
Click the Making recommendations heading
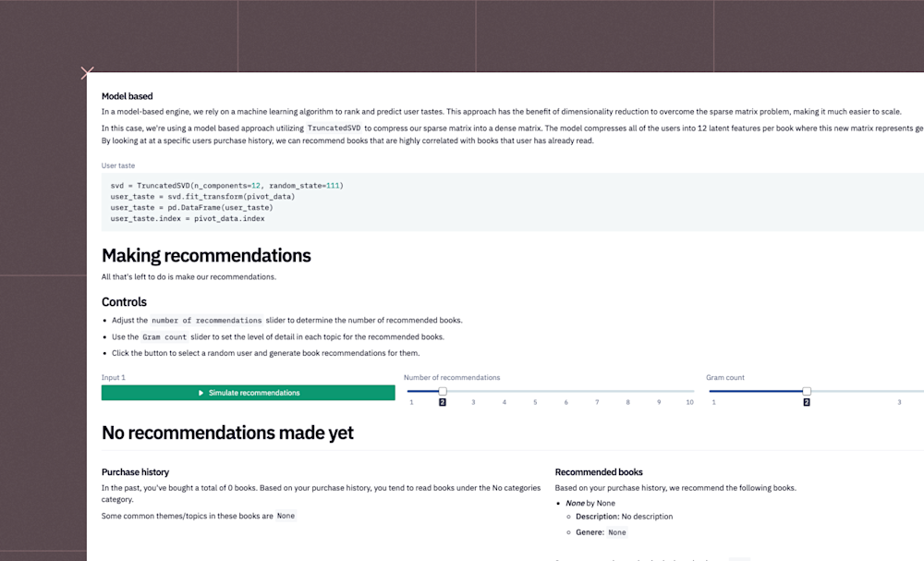coord(206,255)
